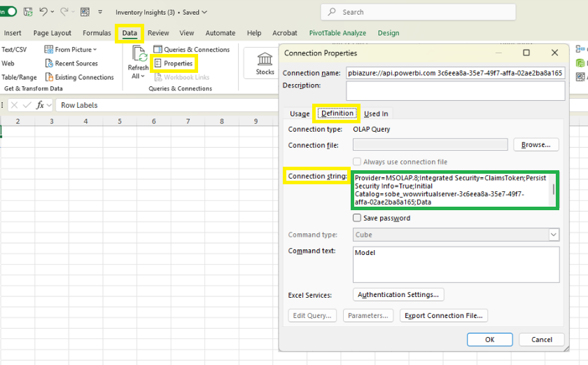Click the insert function fx icon

(x=41, y=105)
